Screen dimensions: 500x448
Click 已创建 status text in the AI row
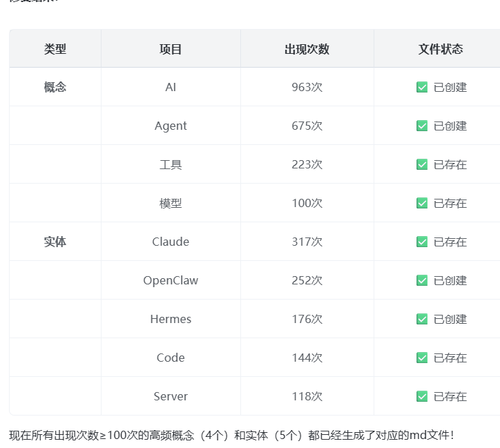click(450, 87)
